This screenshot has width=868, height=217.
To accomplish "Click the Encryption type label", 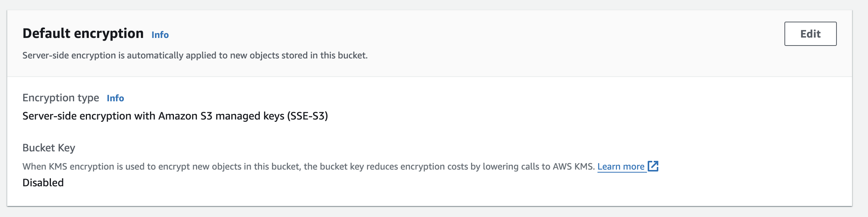I will pos(60,98).
